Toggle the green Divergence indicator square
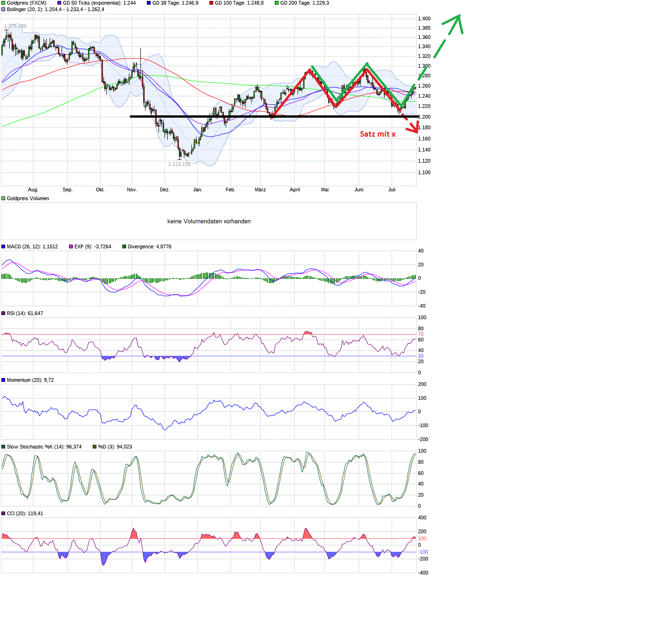Screen dimensions: 672x644 [123, 246]
